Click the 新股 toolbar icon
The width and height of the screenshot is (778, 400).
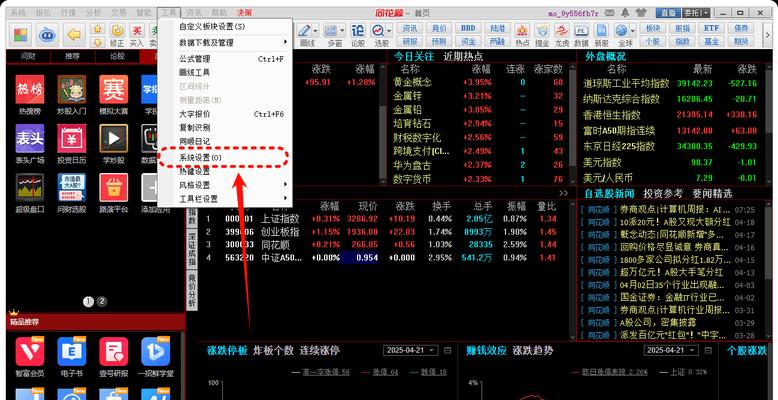pyautogui.click(x=601, y=35)
